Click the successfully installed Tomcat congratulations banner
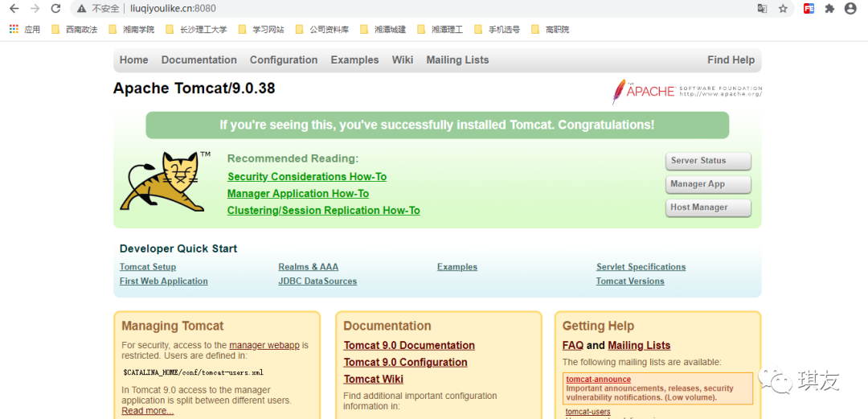 coord(437,125)
